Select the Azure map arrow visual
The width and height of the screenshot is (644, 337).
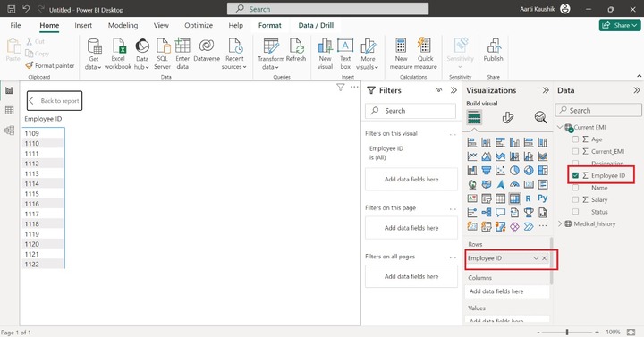tap(500, 184)
